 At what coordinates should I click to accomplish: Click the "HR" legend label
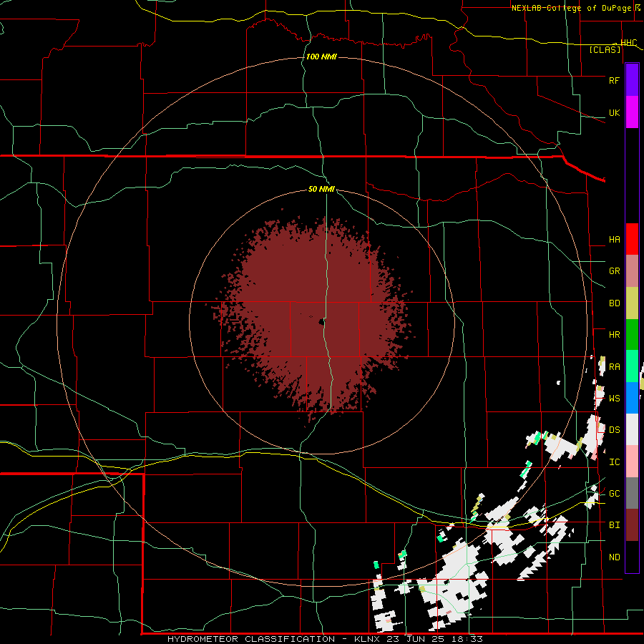[x=614, y=334]
